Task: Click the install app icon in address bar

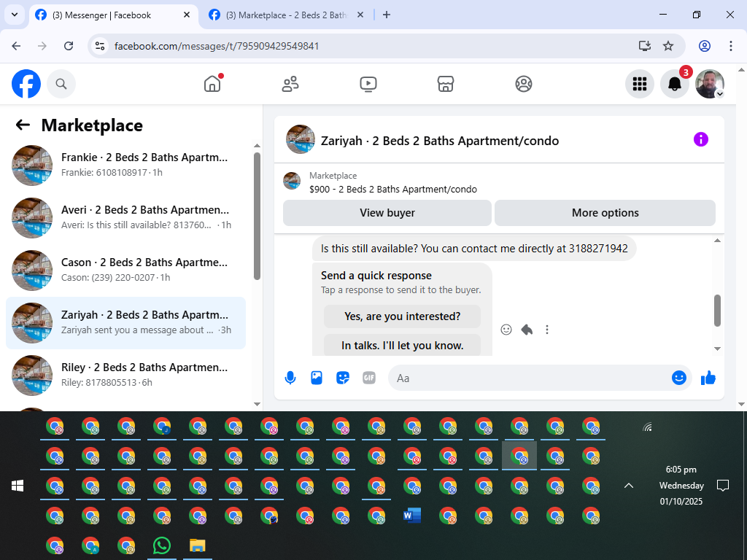Action: click(x=645, y=46)
